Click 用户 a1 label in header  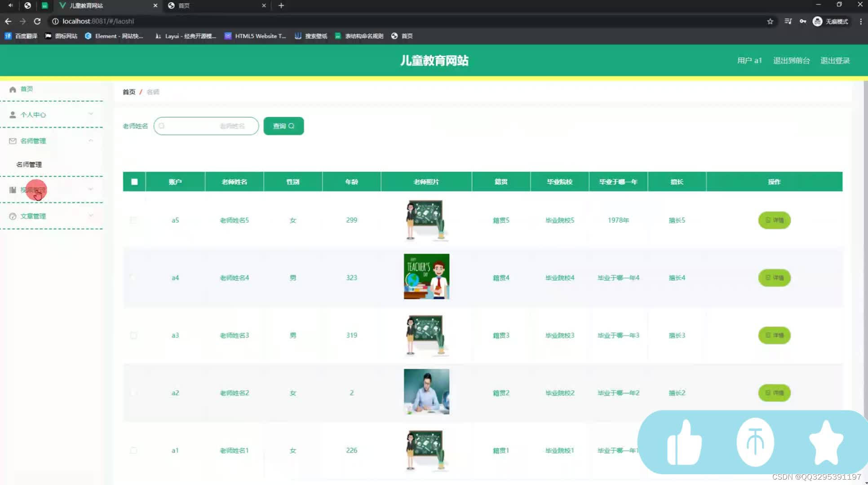[x=749, y=61]
